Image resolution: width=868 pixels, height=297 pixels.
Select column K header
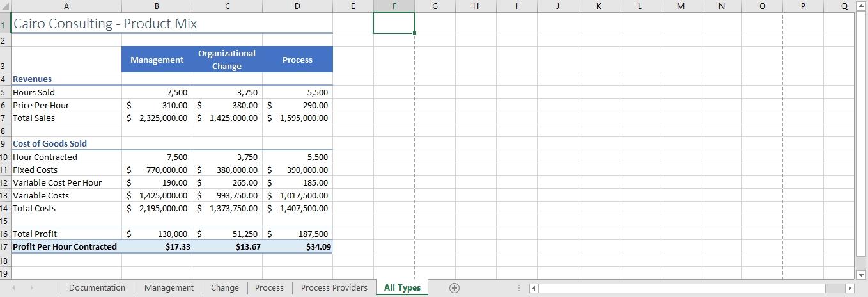[598, 6]
